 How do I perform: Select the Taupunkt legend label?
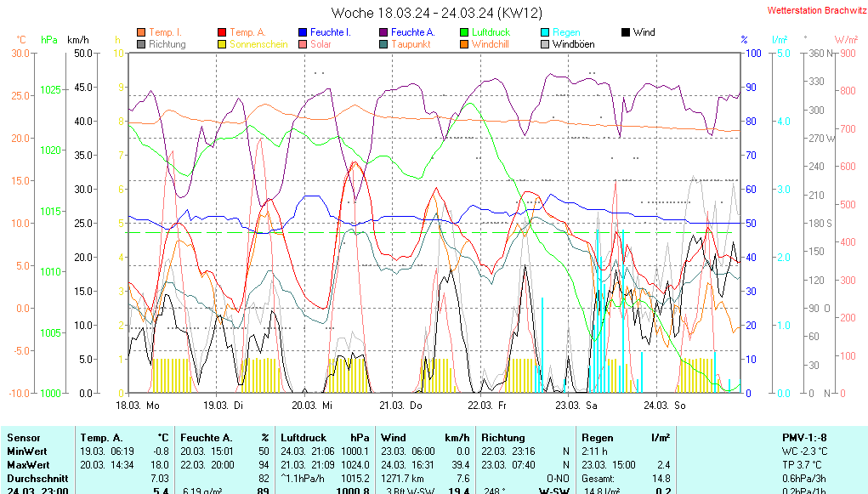(411, 44)
